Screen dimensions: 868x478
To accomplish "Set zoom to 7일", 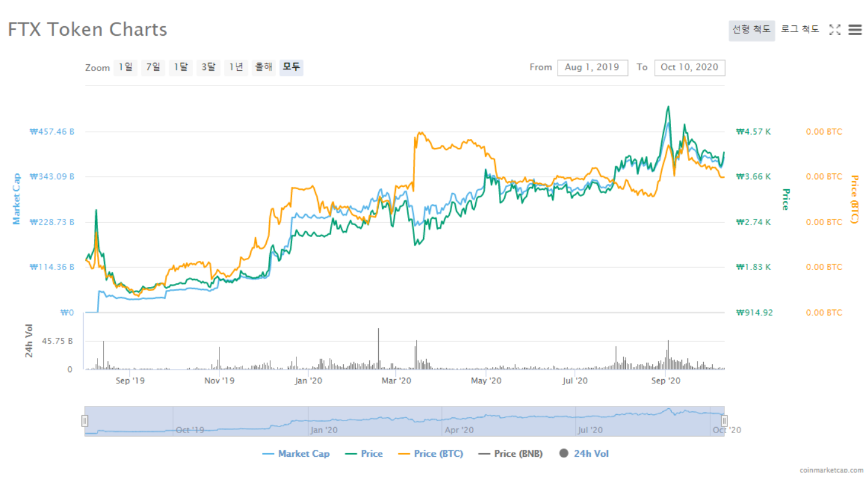I will point(153,67).
